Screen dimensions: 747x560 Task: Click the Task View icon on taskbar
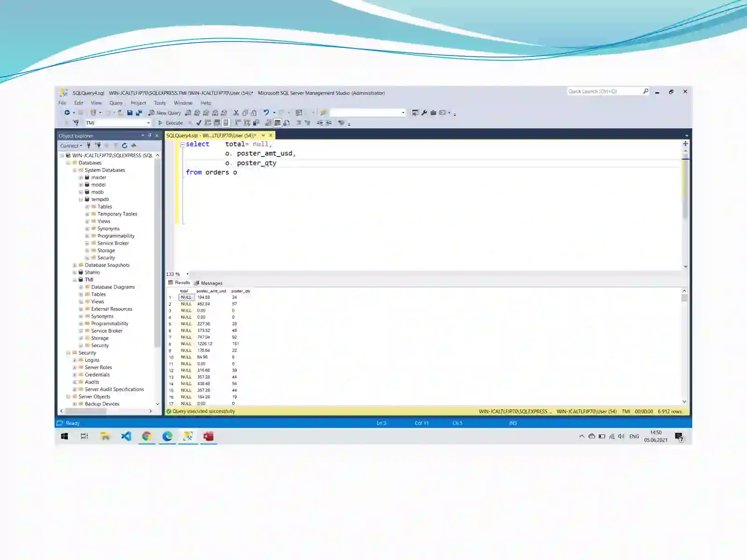pyautogui.click(x=85, y=436)
